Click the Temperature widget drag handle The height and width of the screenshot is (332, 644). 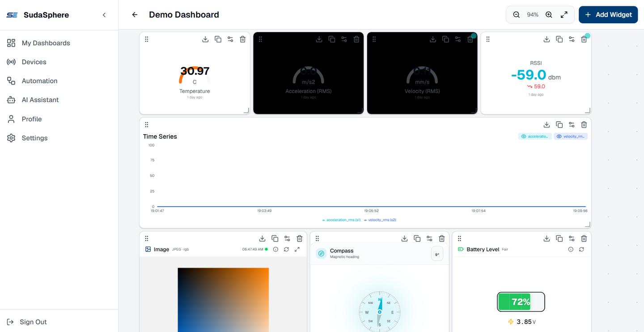[147, 39]
